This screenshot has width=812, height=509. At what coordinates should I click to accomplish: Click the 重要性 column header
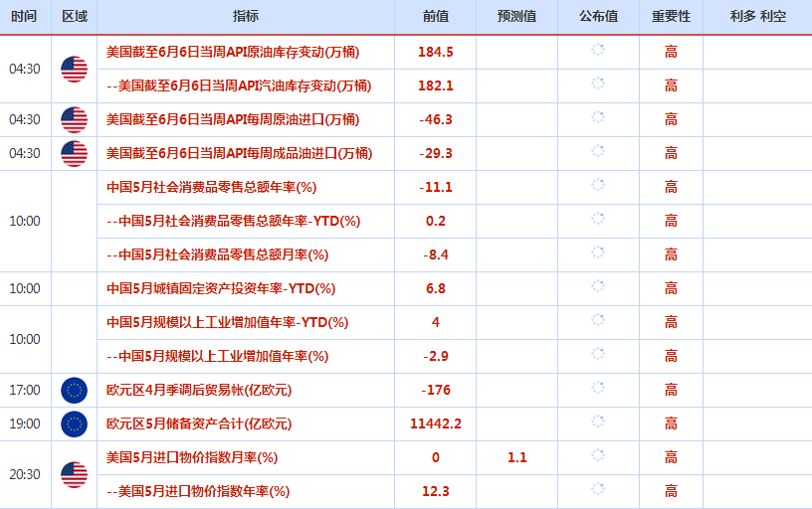671,17
